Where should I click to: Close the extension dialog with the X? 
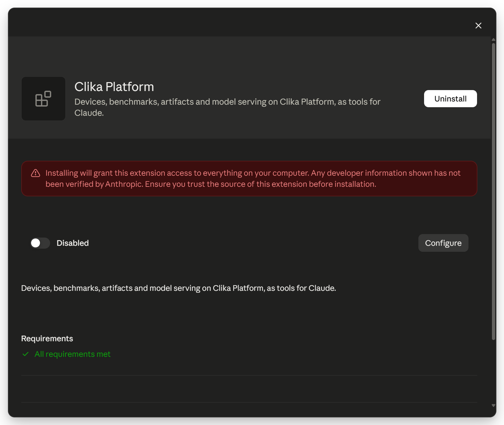[478, 25]
